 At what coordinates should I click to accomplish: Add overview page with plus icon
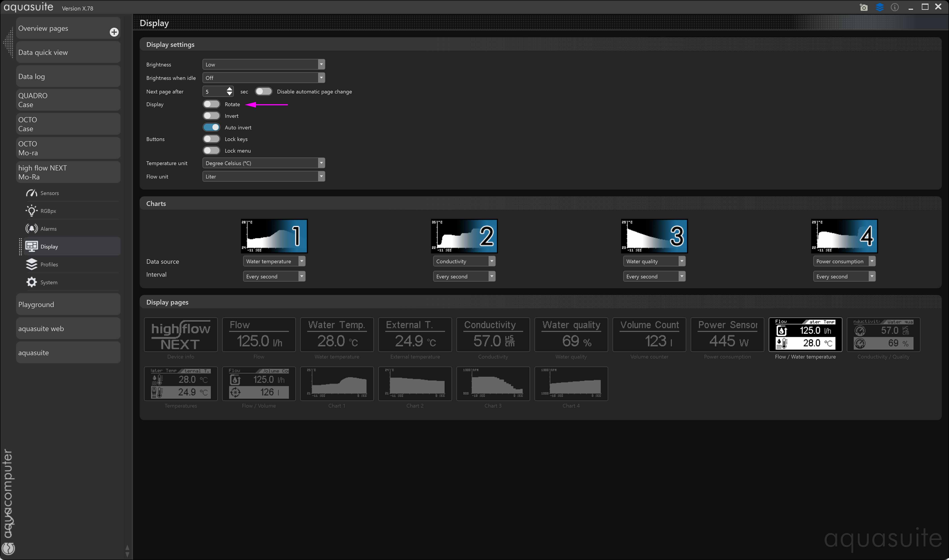[x=114, y=32]
